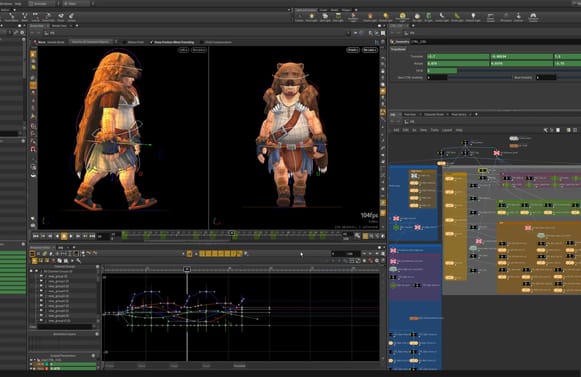Add a Volume Light from the shelf
581x377 pixels.
click(x=370, y=17)
